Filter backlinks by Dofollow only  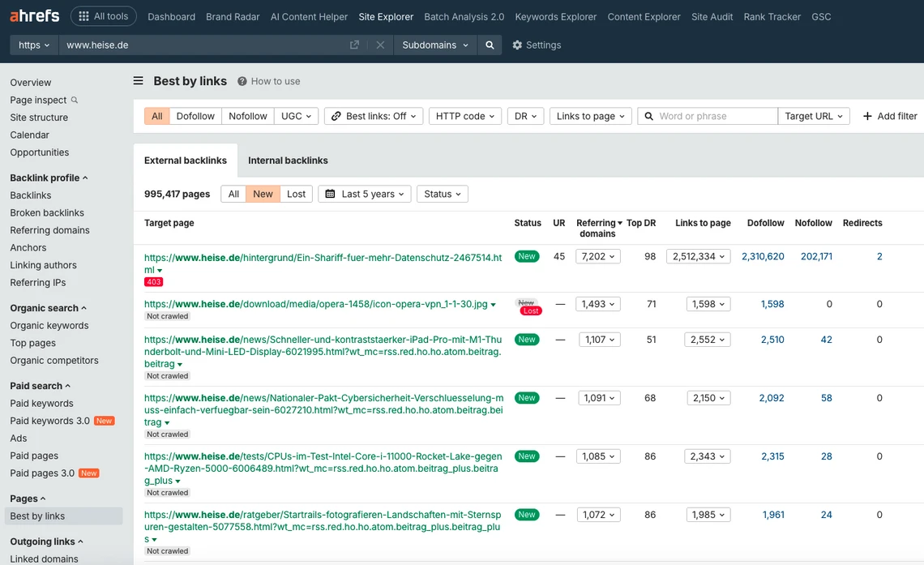click(x=195, y=115)
